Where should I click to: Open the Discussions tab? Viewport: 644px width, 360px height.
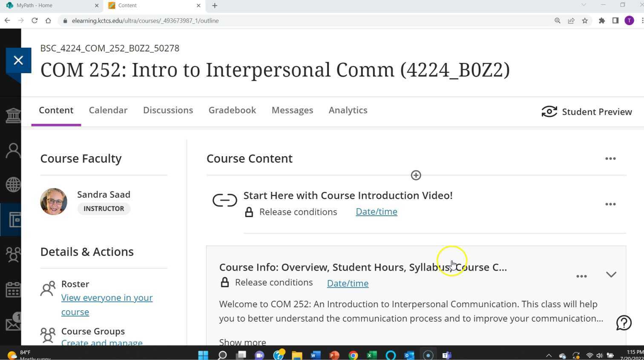click(168, 110)
